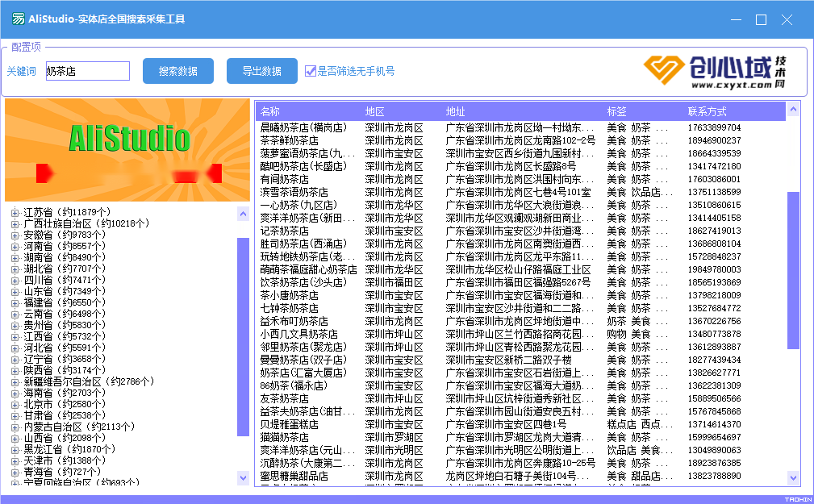Click the results table scrollbar thumb
The image size is (814, 504).
coord(793,270)
